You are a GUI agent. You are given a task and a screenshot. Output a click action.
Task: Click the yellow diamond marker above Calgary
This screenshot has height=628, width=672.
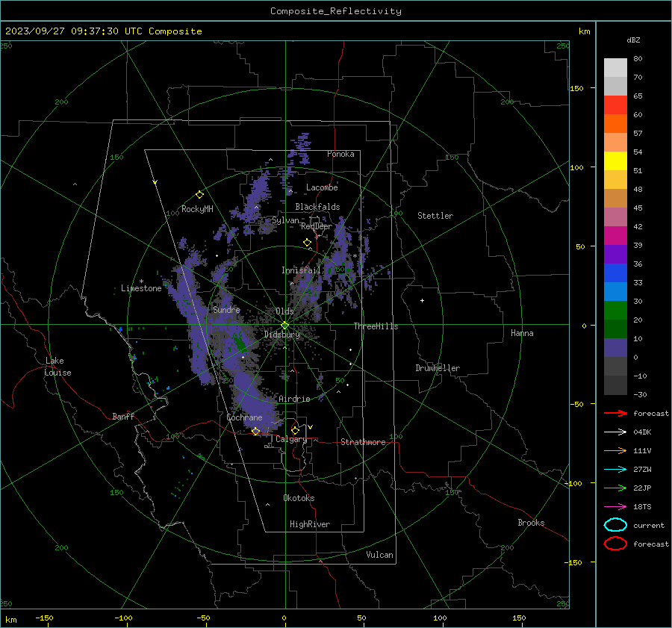click(x=295, y=430)
